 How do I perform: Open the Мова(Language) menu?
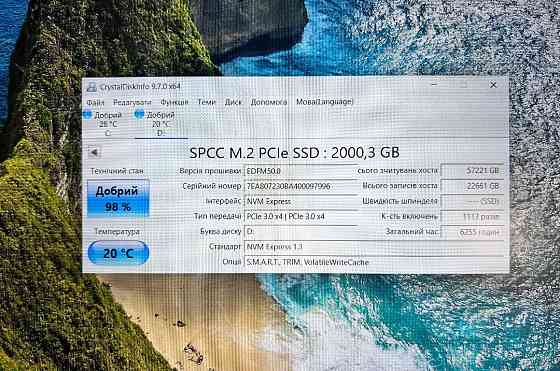(x=324, y=102)
